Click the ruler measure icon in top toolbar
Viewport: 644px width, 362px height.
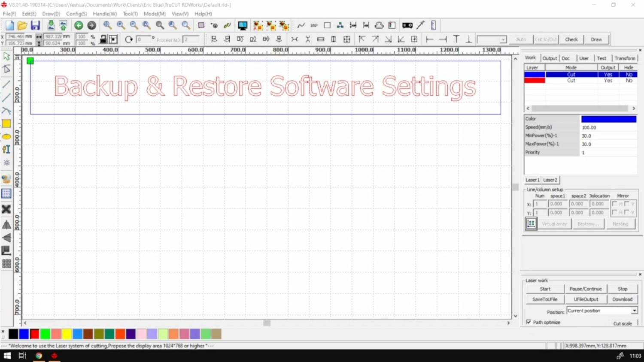433,25
